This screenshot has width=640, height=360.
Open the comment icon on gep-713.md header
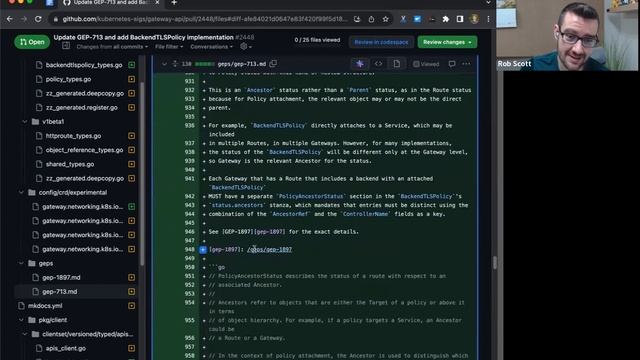[452, 64]
